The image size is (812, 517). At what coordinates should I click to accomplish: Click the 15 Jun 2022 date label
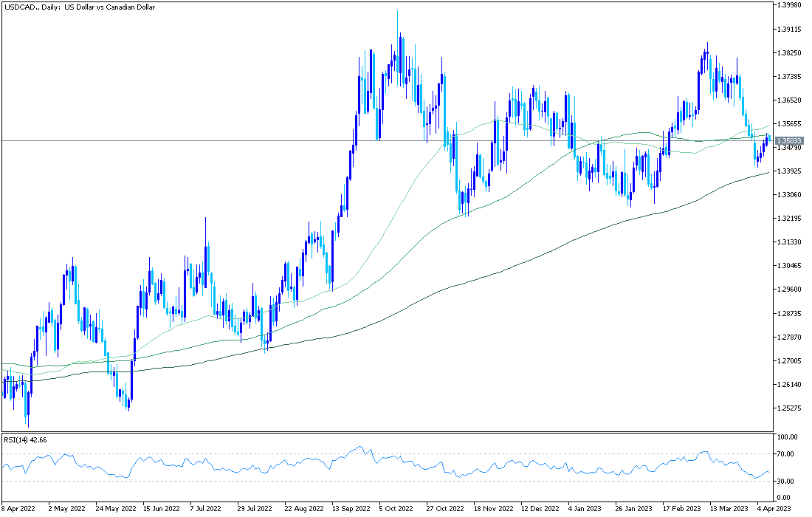(161, 509)
